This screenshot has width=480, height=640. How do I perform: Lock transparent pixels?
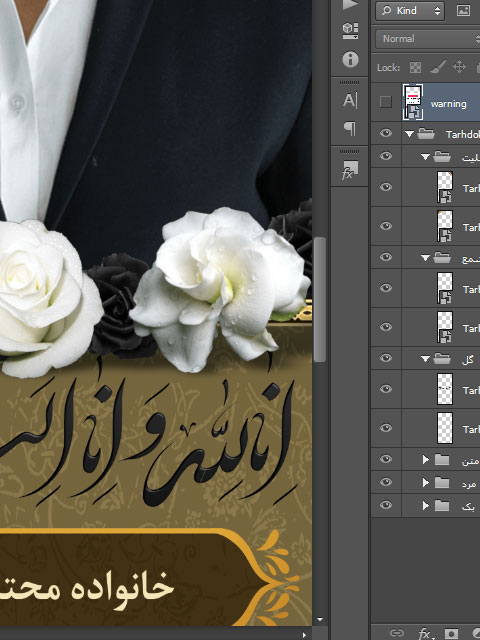[x=415, y=67]
